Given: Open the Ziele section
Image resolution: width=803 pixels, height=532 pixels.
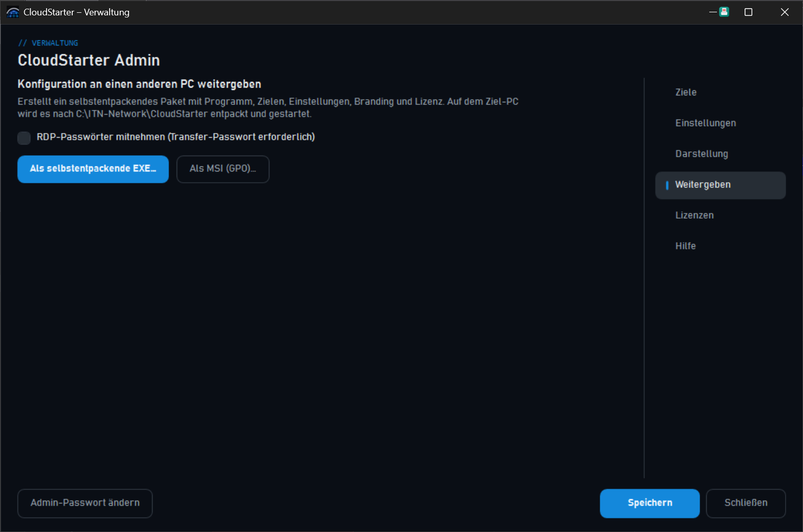Looking at the screenshot, I should point(720,93).
